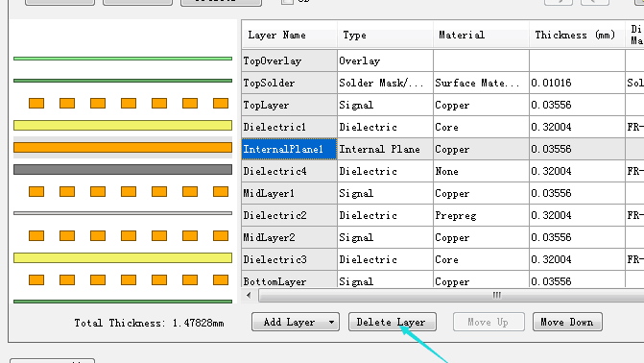Select the Dielectric4 layer name cell
644x363 pixels.
pyautogui.click(x=289, y=172)
